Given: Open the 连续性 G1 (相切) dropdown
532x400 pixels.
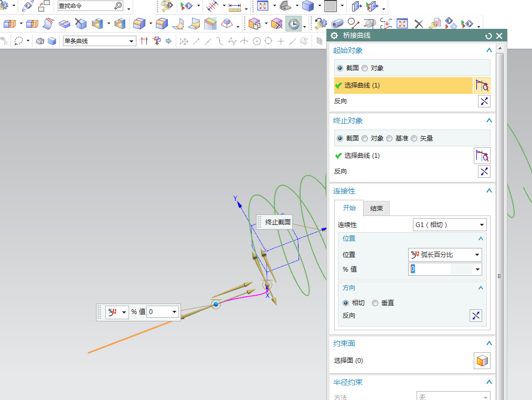Looking at the screenshot, I should (x=450, y=225).
